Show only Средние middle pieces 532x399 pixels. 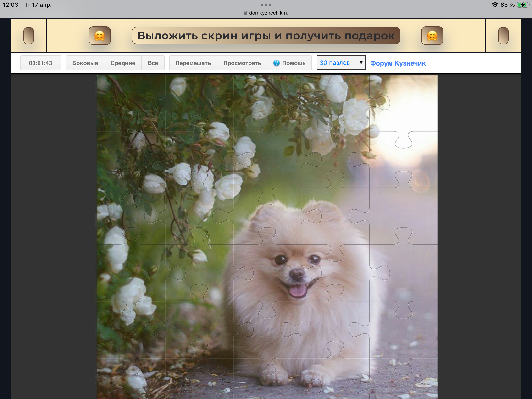pyautogui.click(x=123, y=63)
